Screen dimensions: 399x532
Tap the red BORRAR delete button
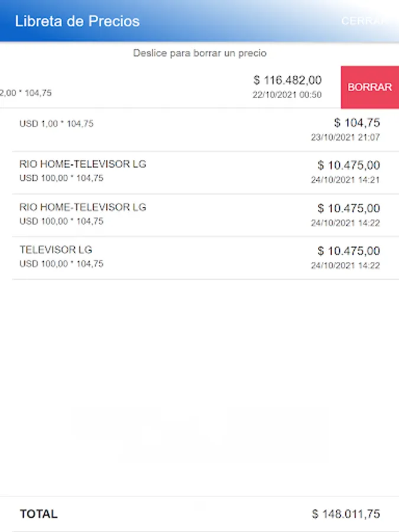369,87
